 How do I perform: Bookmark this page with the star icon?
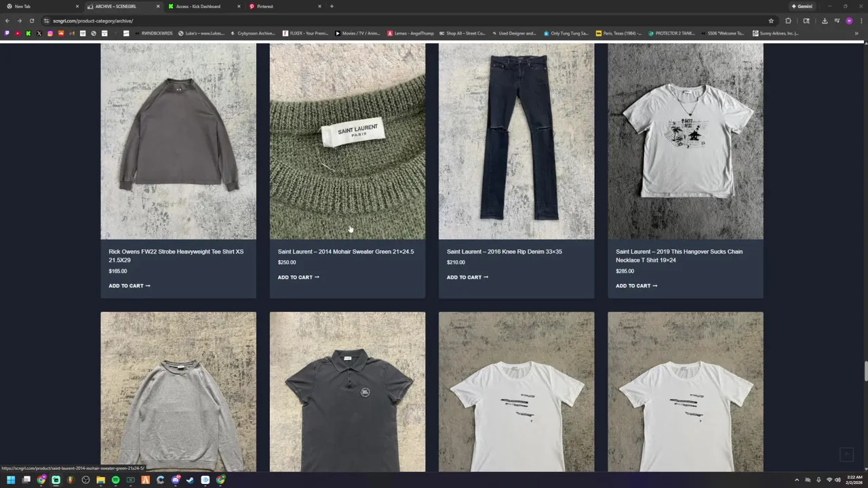pos(771,21)
